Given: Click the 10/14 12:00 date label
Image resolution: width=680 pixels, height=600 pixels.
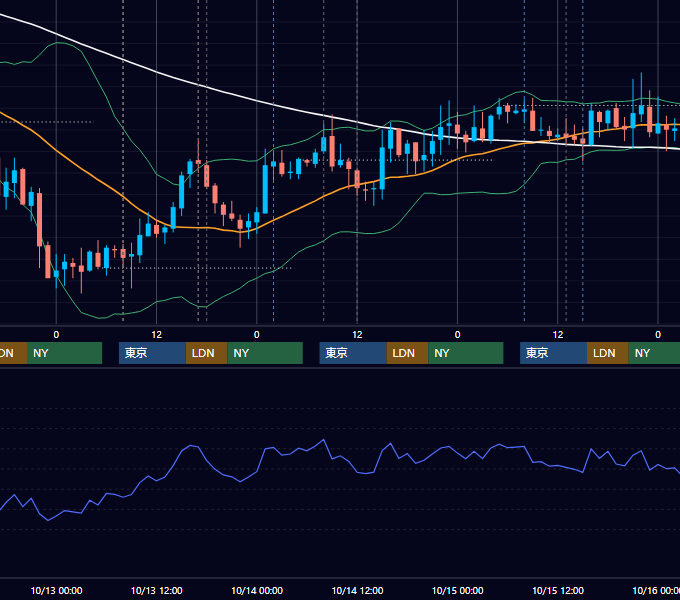Looking at the screenshot, I should click(357, 590).
